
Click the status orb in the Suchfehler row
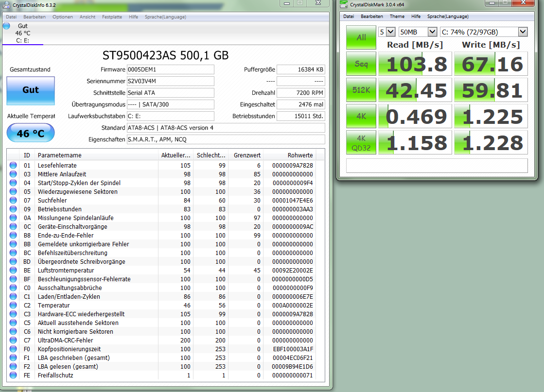(13, 200)
